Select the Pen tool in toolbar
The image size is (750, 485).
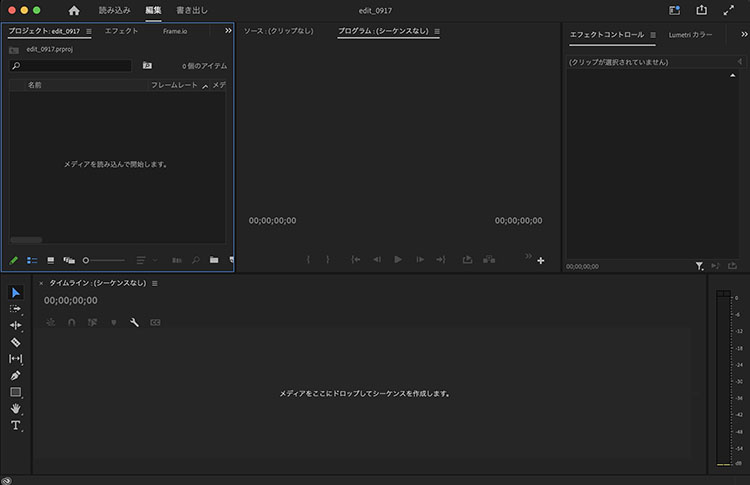(15, 375)
